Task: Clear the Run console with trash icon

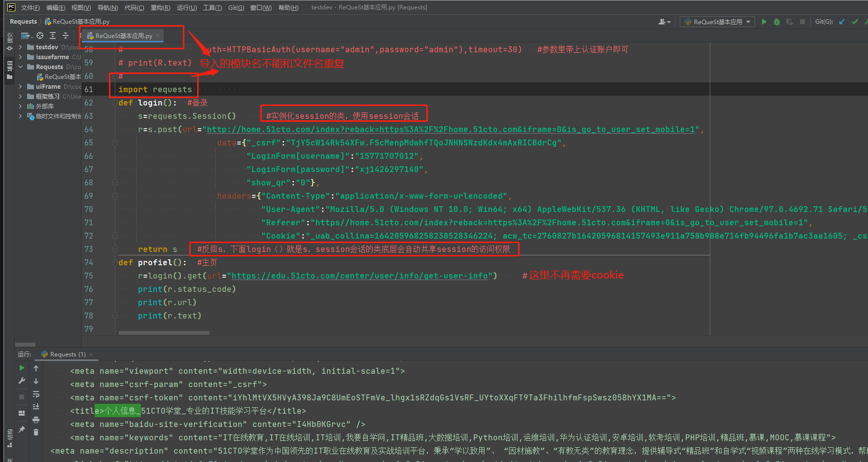Action: pos(36,432)
